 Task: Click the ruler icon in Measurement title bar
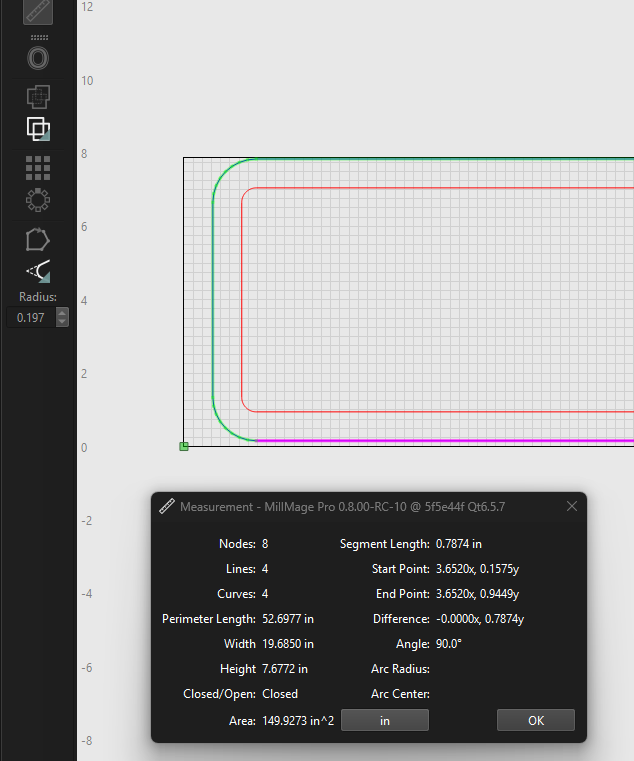point(167,507)
